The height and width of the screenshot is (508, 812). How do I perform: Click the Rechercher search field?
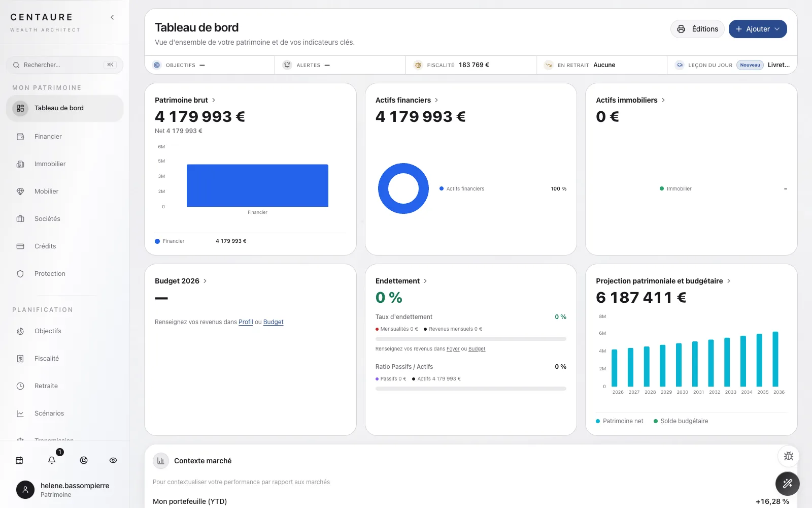point(65,65)
